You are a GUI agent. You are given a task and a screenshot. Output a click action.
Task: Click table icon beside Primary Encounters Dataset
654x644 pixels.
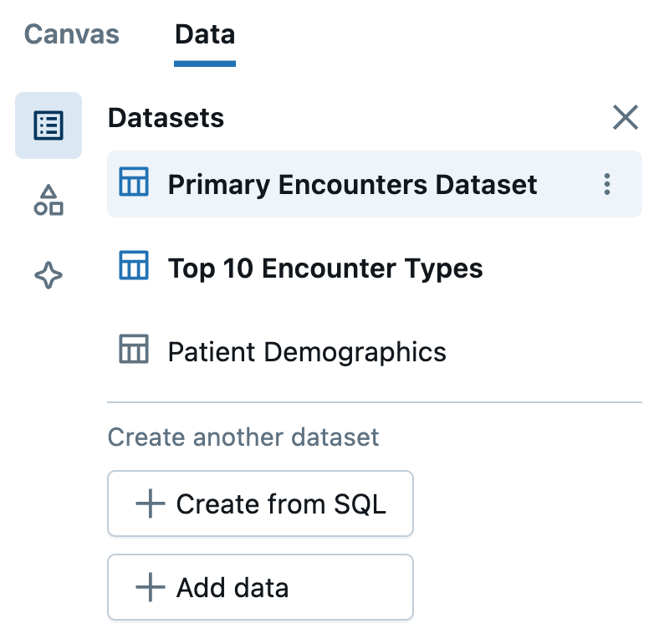134,183
